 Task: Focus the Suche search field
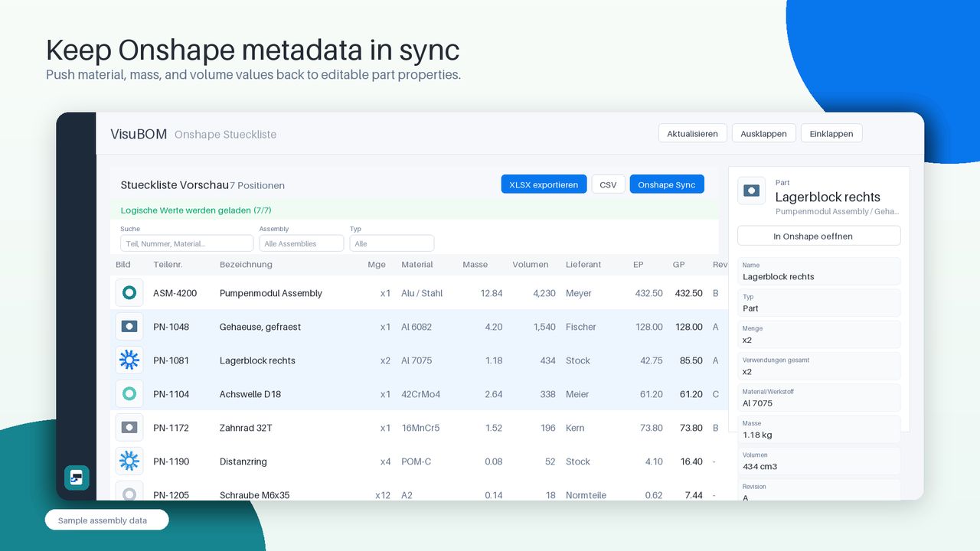click(187, 243)
